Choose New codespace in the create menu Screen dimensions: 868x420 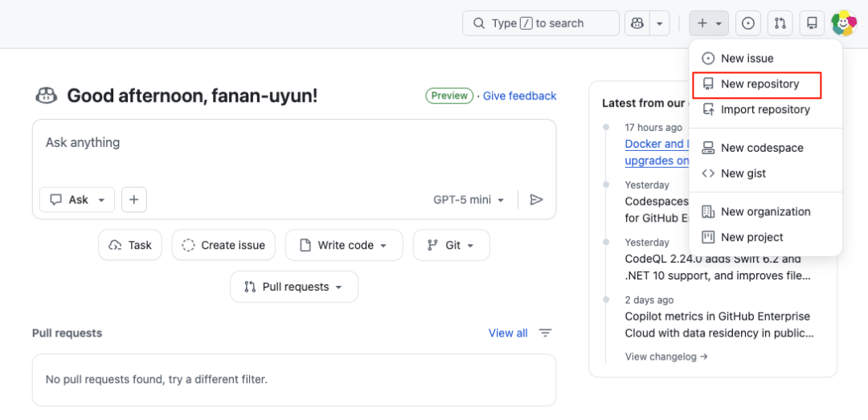[x=761, y=148]
